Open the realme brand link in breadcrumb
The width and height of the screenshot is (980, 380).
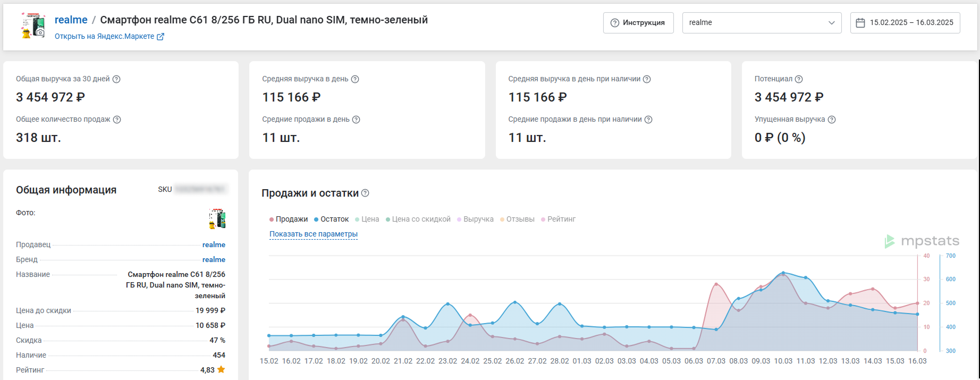71,20
